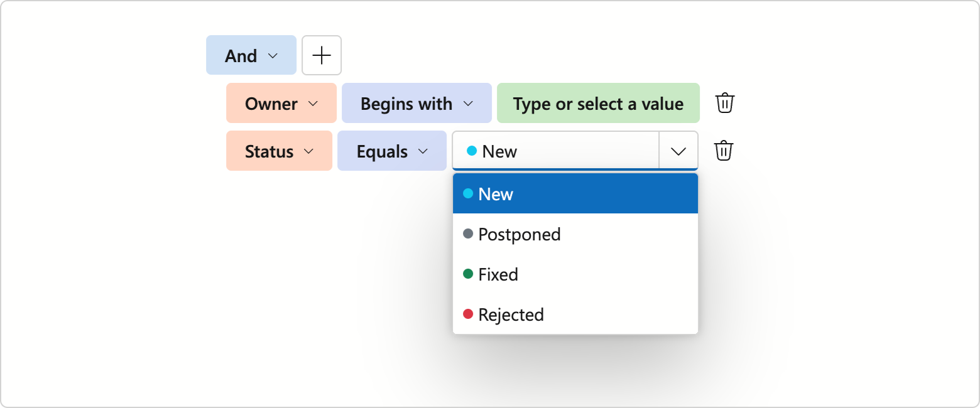Click the plus icon to add a filter row
980x408 pixels.
tap(322, 55)
